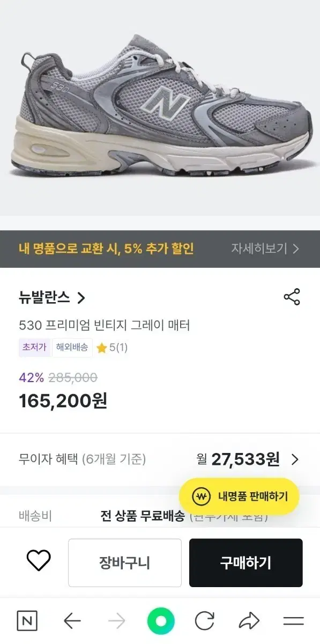Click the 초저가 badge

click(x=33, y=348)
